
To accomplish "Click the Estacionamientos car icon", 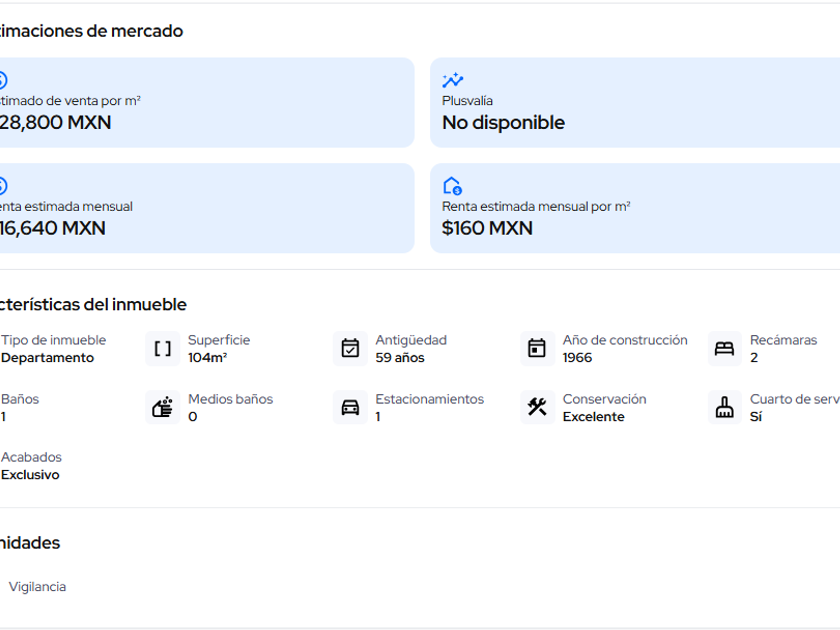I will [x=350, y=407].
